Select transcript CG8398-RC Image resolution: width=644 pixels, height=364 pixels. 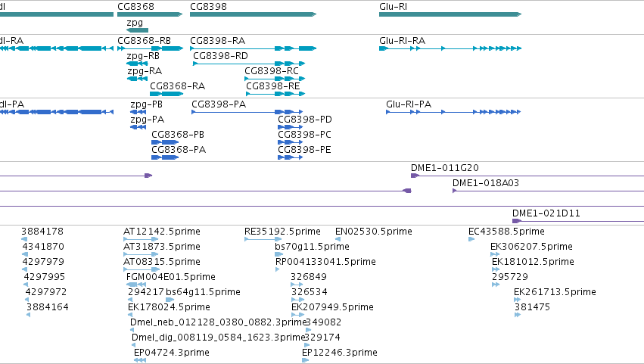pyautogui.click(x=275, y=79)
